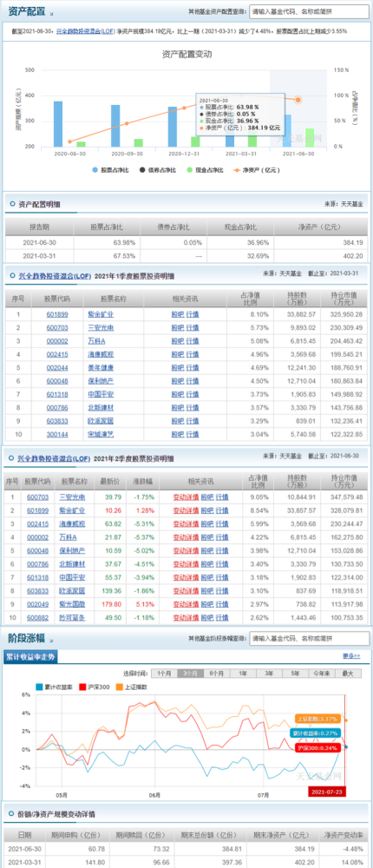Open fund name link in 2021年2季度 table header

(55, 459)
